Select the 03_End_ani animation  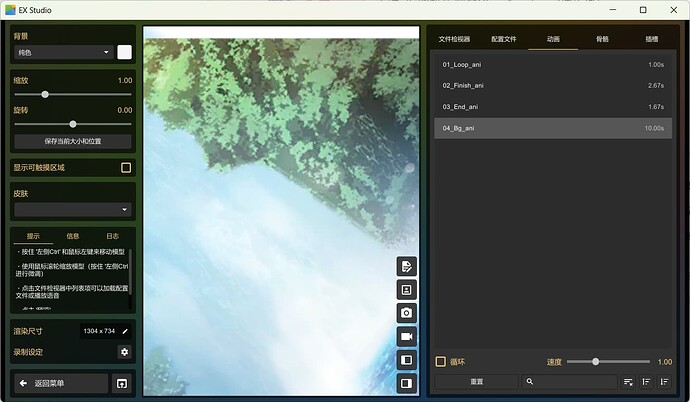pos(553,107)
